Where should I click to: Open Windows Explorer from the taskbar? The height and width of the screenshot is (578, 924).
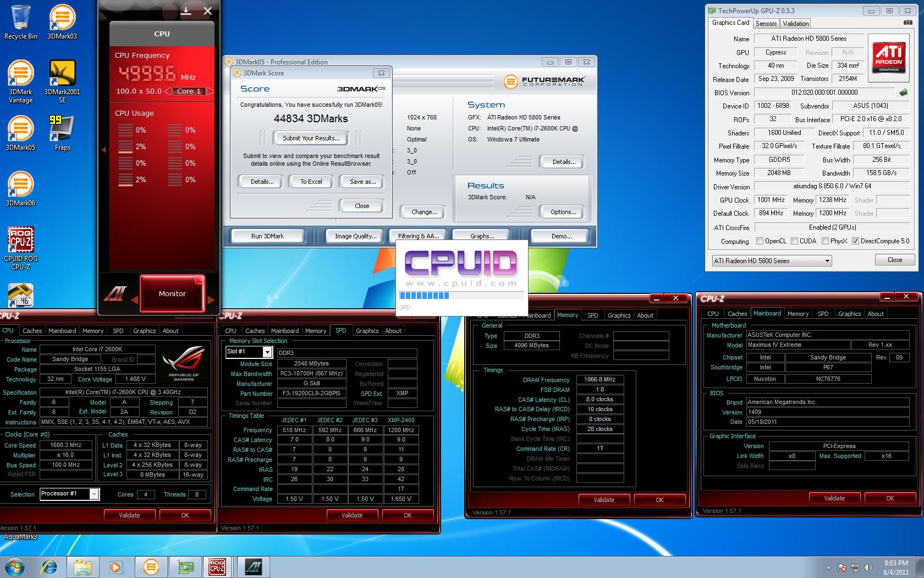(83, 566)
